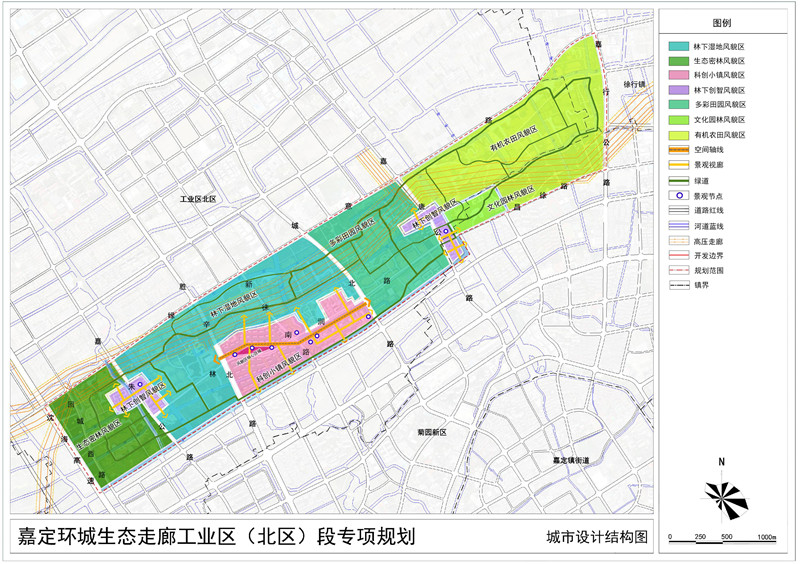Click the north arrow compass rose
Screen dimensions: 800x564
[x=721, y=494]
